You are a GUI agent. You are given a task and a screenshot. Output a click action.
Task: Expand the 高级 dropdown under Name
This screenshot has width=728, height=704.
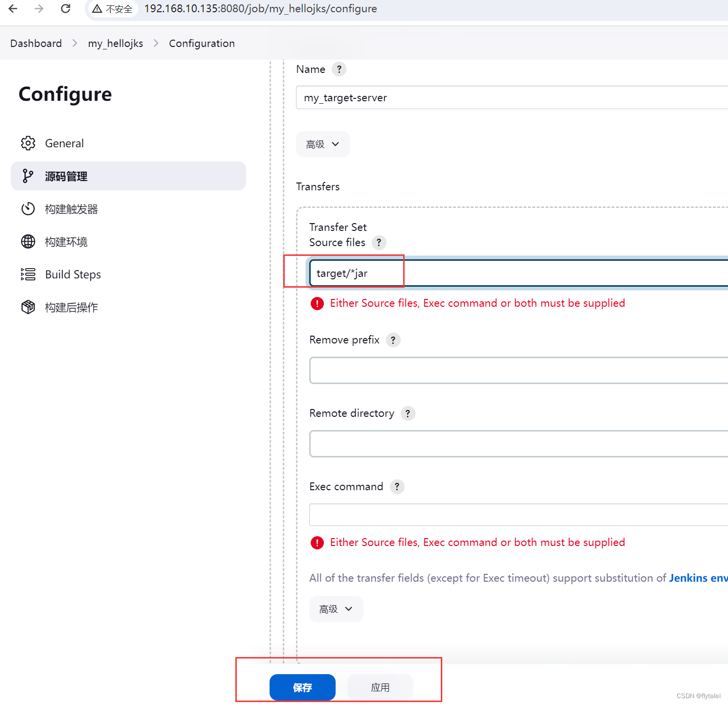(323, 144)
